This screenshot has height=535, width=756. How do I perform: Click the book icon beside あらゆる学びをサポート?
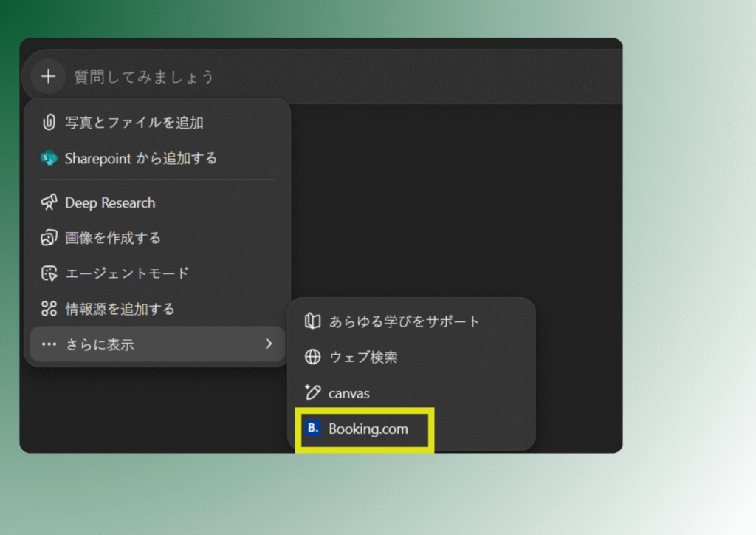click(x=312, y=321)
